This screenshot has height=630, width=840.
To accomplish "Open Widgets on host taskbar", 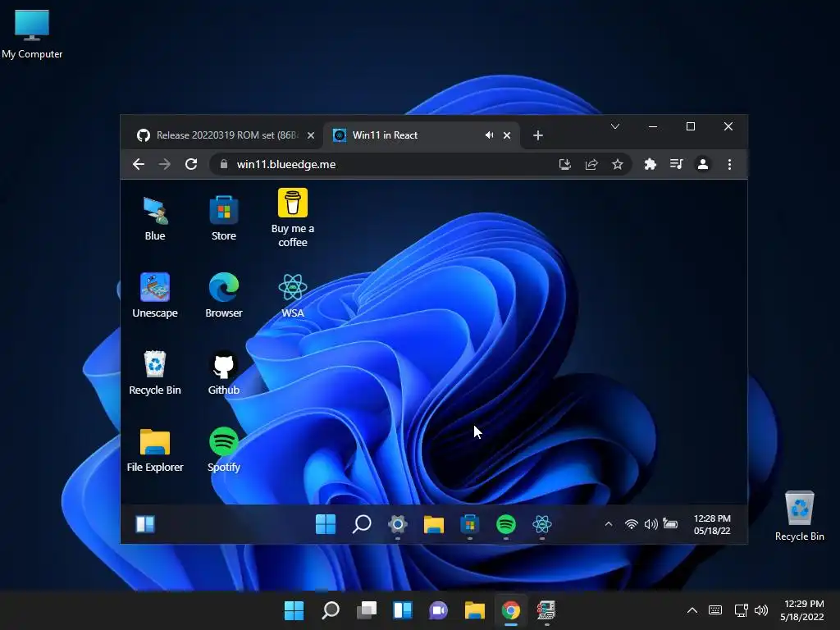I will (x=402, y=610).
